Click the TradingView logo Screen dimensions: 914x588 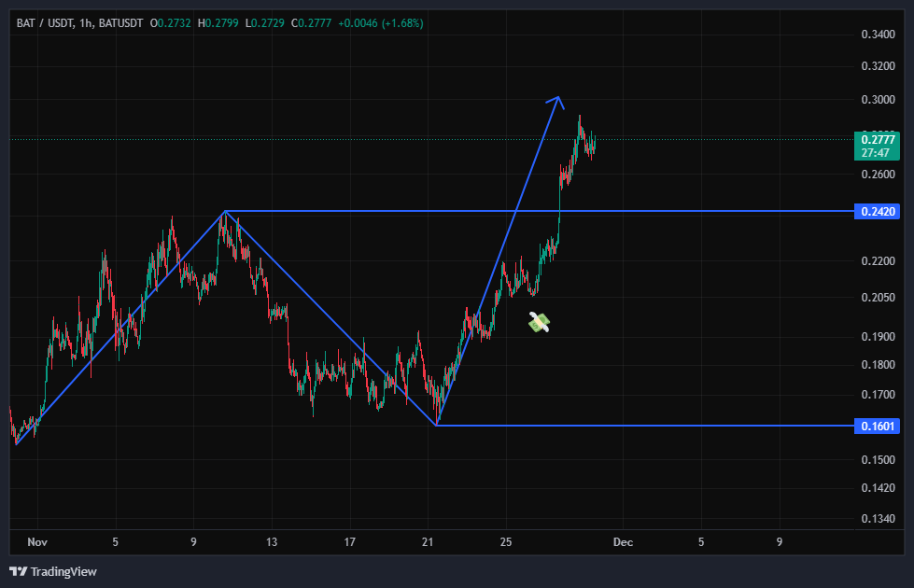point(53,571)
